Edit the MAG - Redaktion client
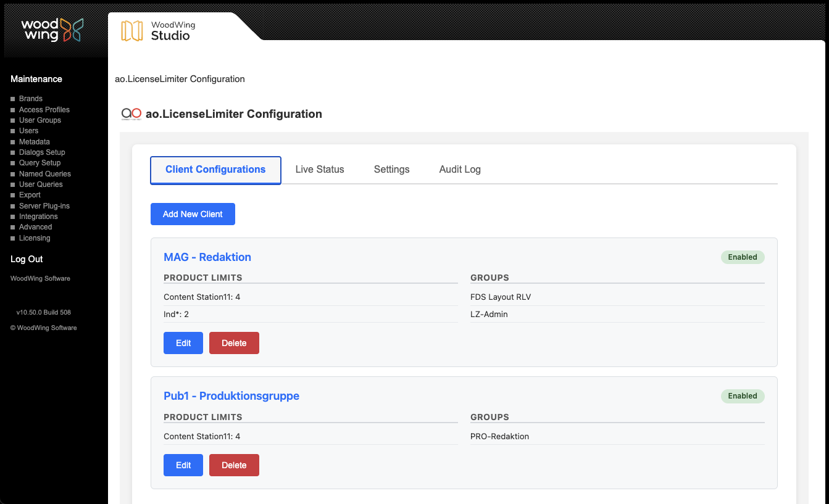Viewport: 829px width, 504px height. tap(183, 343)
